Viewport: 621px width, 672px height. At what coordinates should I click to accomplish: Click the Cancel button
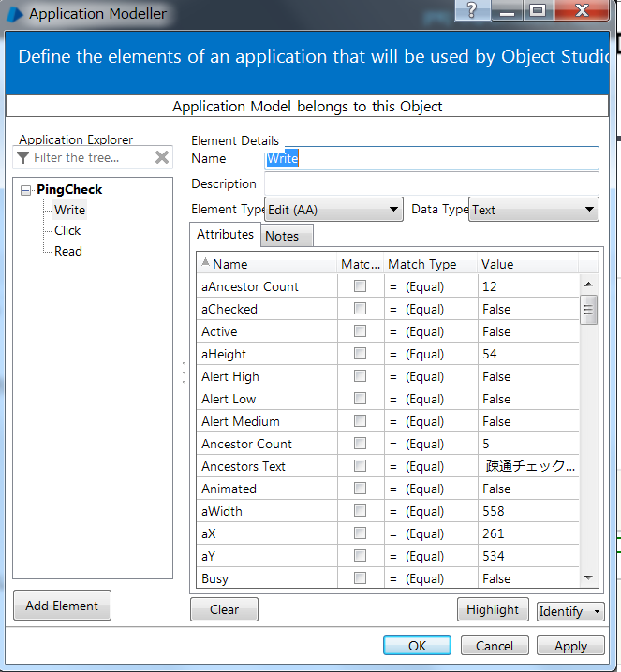495,646
